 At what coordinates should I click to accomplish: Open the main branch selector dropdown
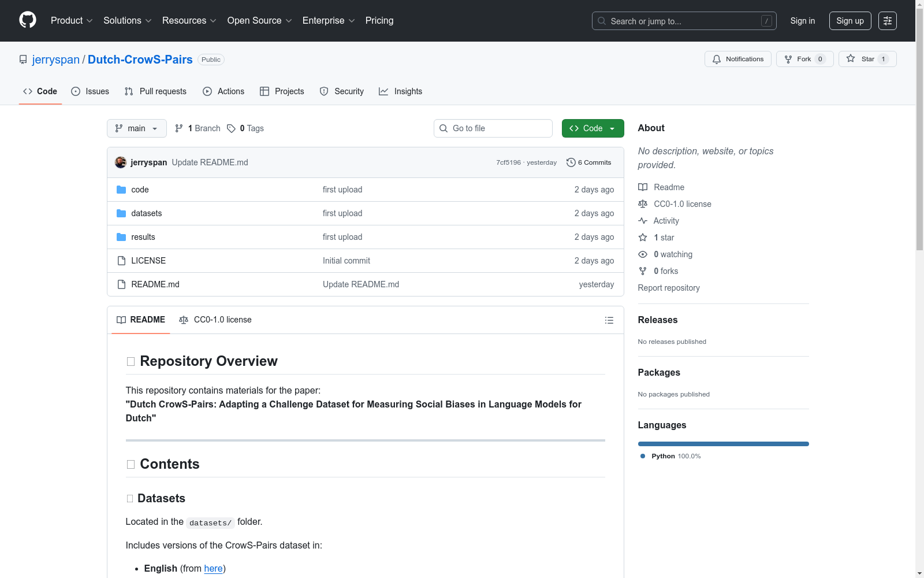tap(137, 128)
